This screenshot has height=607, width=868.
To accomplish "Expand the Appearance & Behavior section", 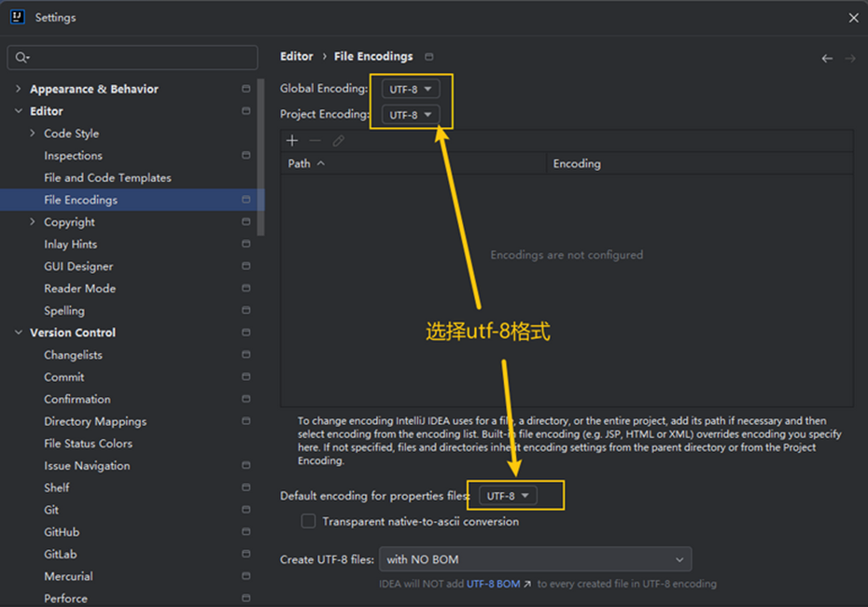I will coord(19,89).
